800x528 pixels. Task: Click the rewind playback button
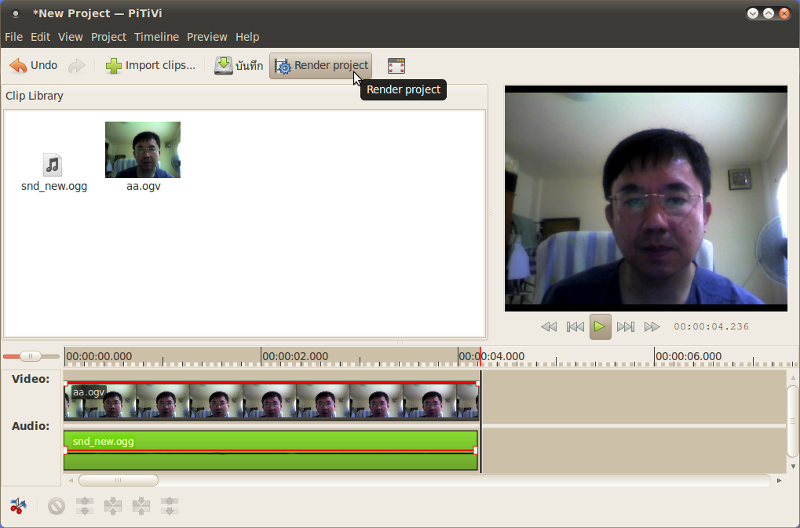(549, 326)
